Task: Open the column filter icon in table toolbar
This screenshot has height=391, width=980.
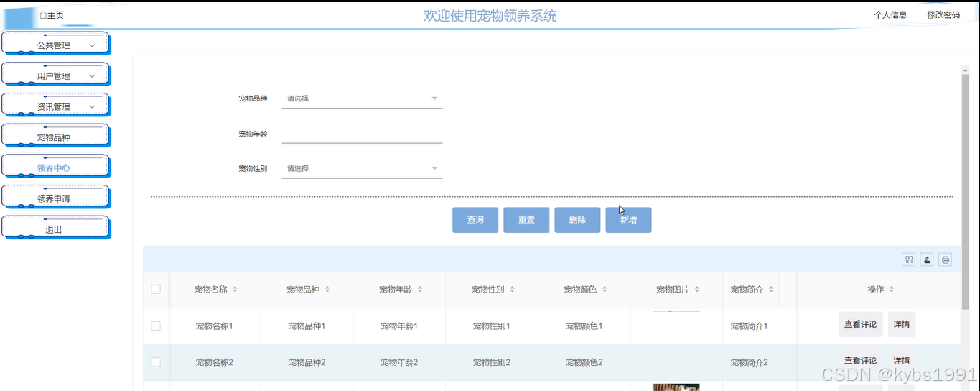Action: tap(909, 259)
